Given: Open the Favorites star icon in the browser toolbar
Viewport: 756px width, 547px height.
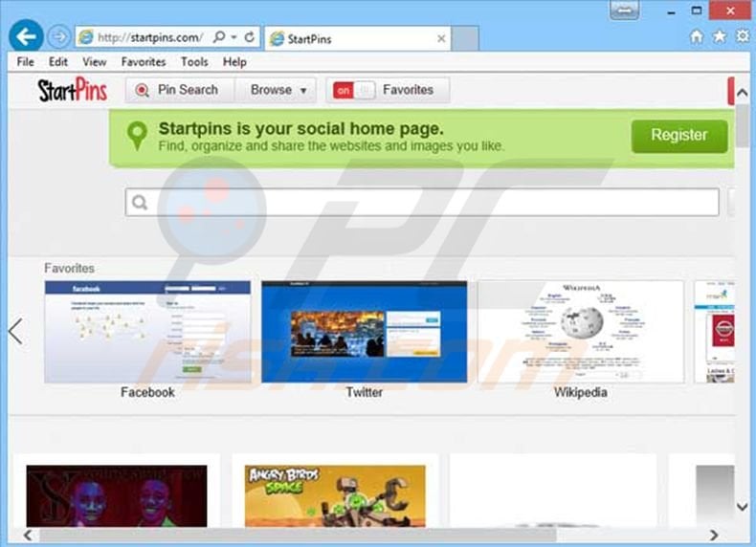Looking at the screenshot, I should point(720,36).
